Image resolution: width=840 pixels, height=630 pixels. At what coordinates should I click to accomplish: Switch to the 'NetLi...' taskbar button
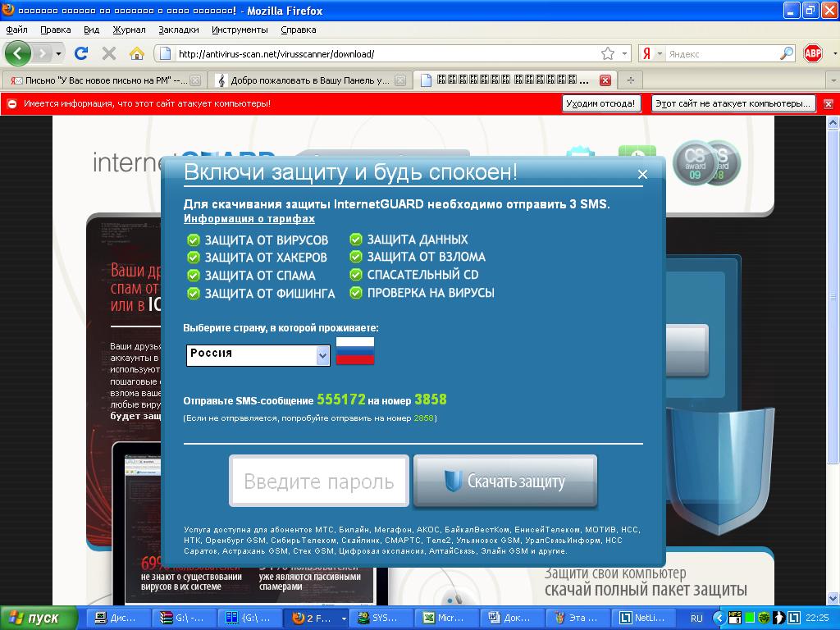click(643, 618)
